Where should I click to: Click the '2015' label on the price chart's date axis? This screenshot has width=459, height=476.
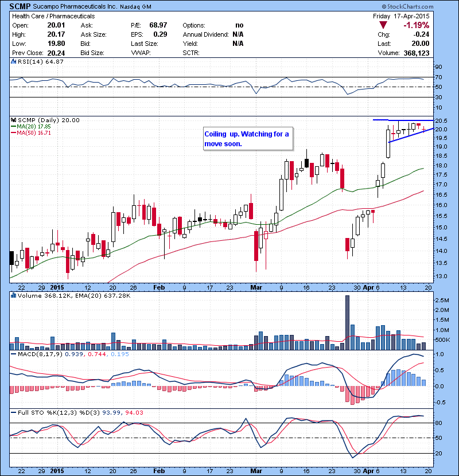57,287
